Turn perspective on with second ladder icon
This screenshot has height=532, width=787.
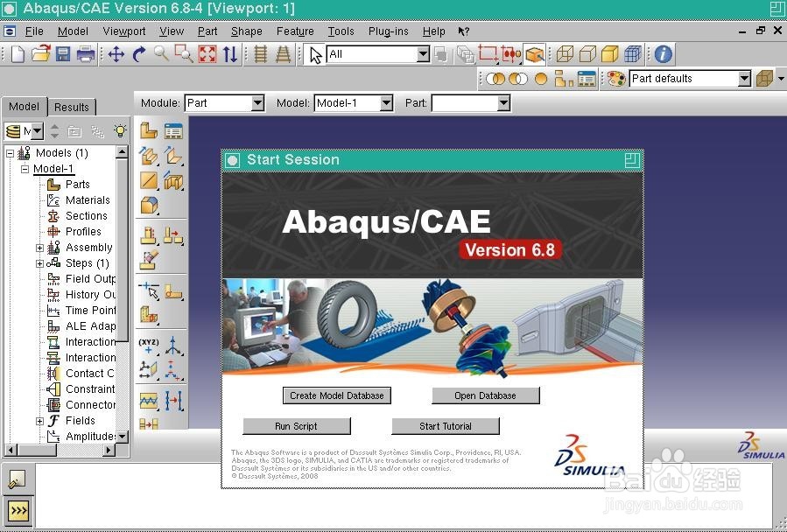(283, 54)
